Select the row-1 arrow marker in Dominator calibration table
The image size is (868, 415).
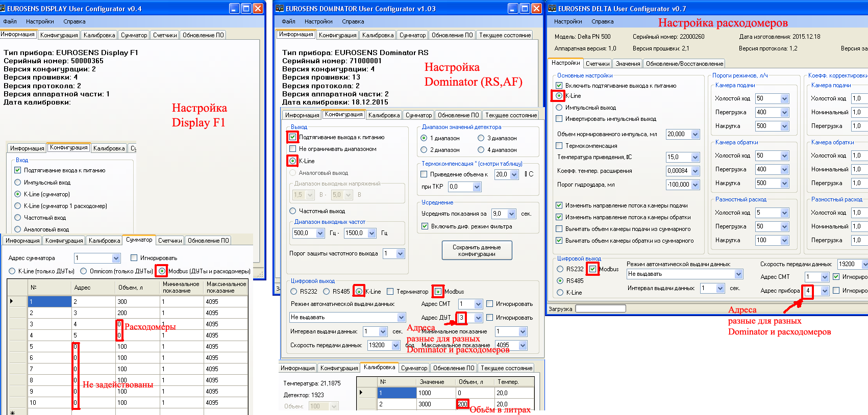coord(361,393)
